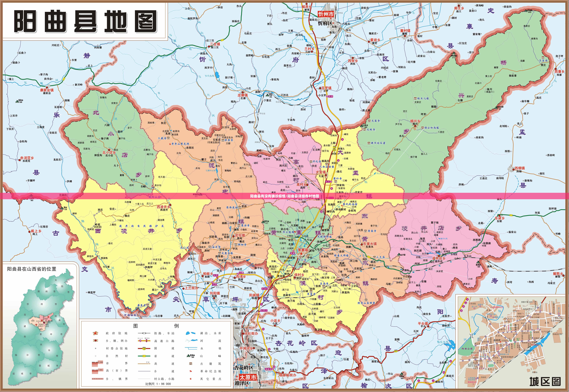Click the red 阁上乡 township label

coord(36,231)
